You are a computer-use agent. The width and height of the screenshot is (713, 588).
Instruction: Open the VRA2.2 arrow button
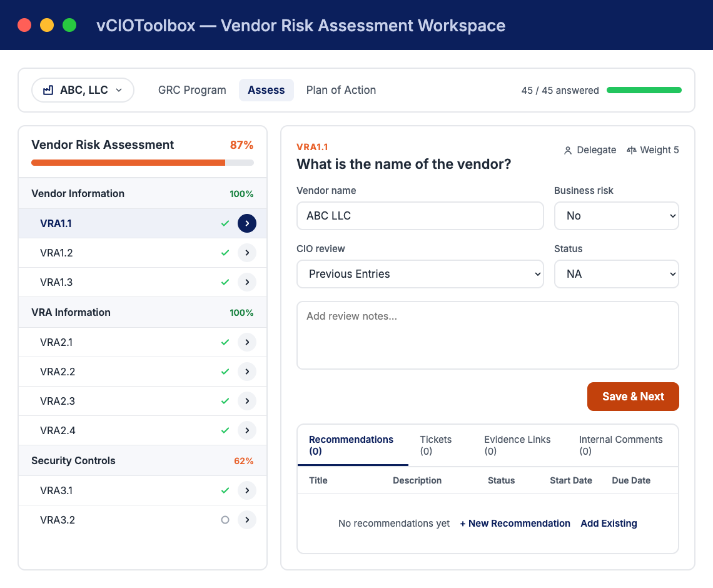(247, 372)
